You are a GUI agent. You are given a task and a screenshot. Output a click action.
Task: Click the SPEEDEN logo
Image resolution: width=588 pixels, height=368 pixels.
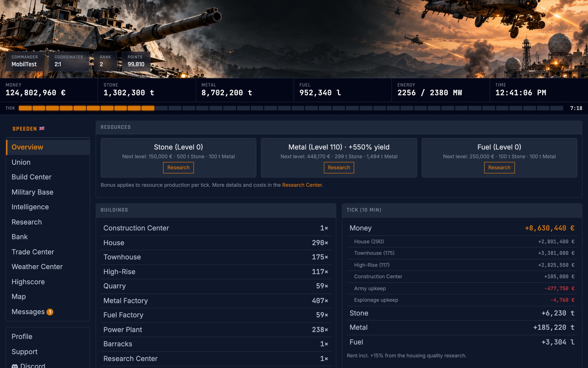tap(25, 129)
